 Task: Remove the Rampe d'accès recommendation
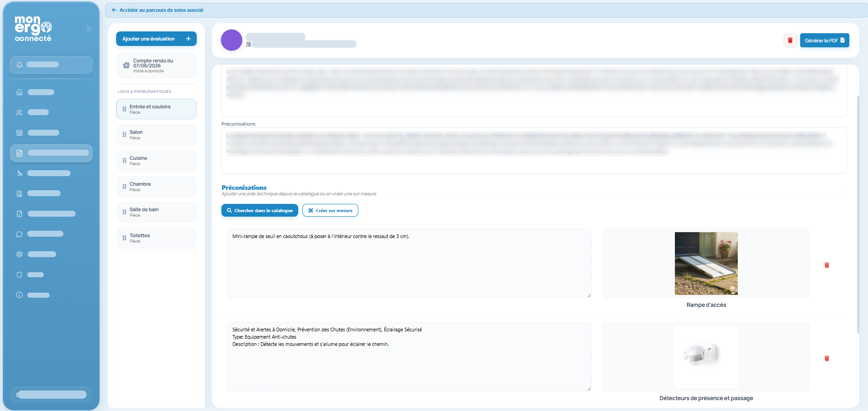[x=827, y=265]
